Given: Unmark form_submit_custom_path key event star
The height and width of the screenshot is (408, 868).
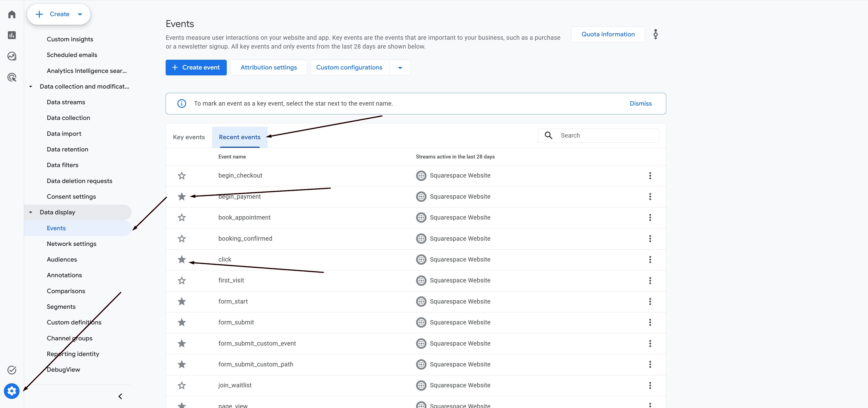Looking at the screenshot, I should (182, 364).
